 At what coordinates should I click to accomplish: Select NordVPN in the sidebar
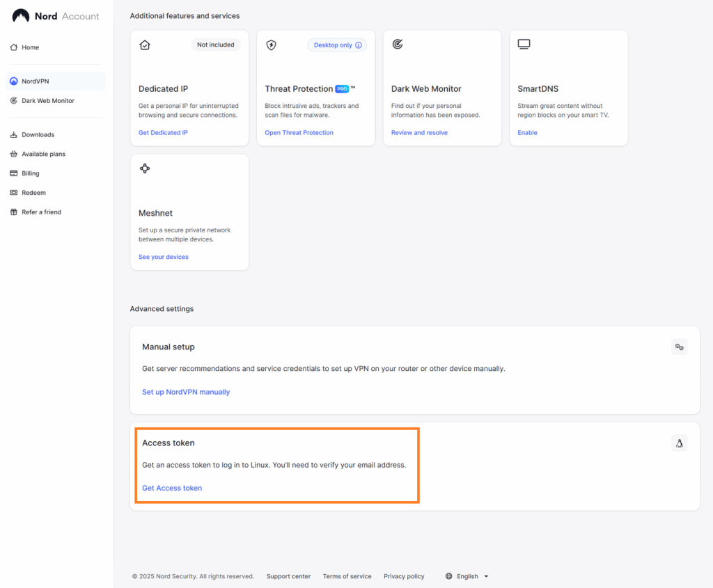[35, 81]
